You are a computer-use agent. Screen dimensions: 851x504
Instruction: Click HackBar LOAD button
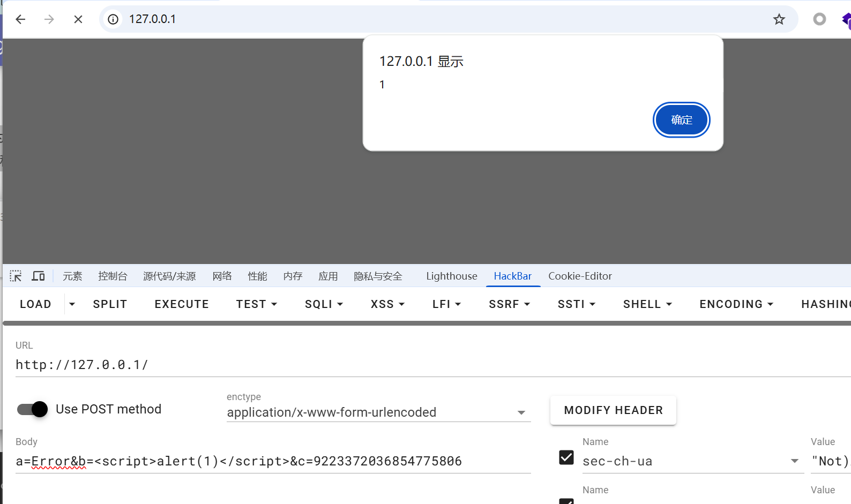[x=35, y=304]
